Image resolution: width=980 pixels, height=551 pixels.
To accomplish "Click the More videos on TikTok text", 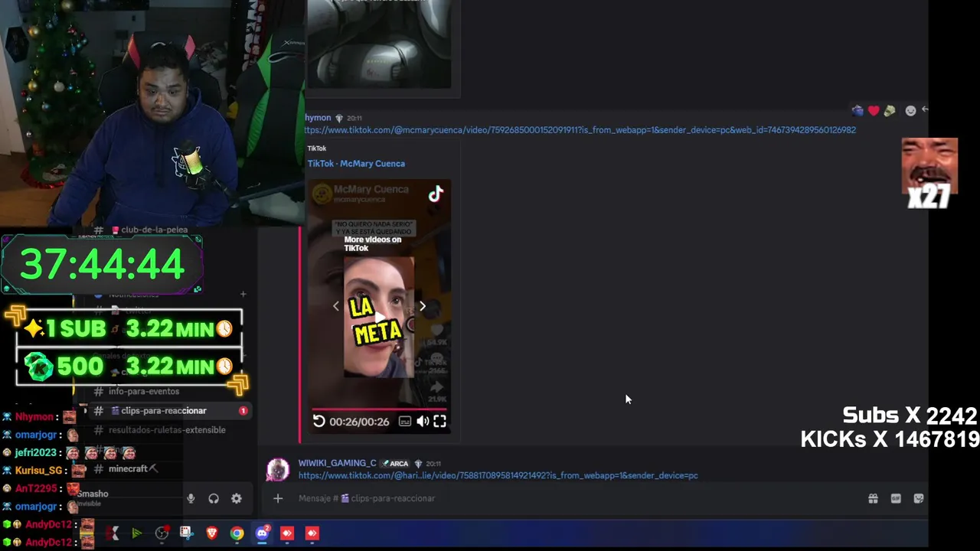I will [x=372, y=243].
